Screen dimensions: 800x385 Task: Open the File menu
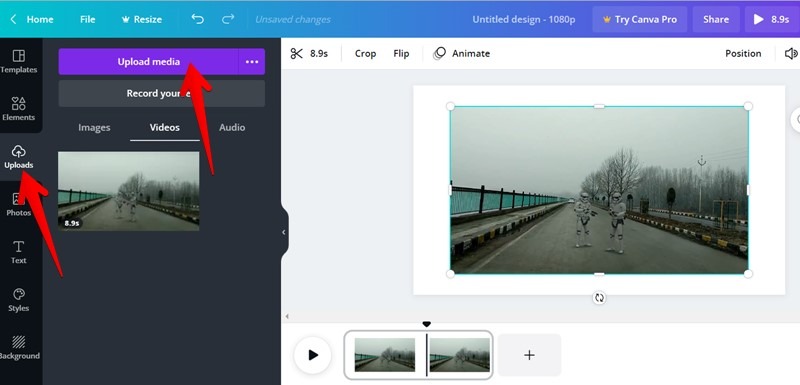tap(87, 19)
